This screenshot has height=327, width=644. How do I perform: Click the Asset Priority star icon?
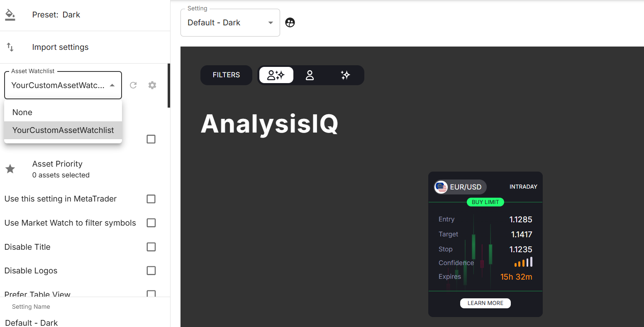coord(10,169)
